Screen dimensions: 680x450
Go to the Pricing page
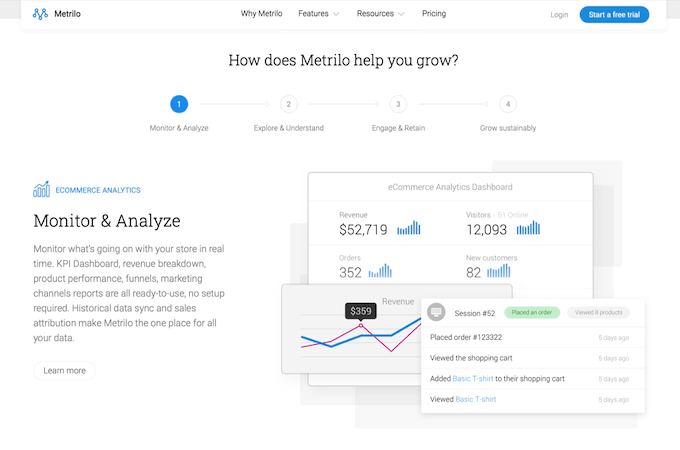click(x=434, y=13)
